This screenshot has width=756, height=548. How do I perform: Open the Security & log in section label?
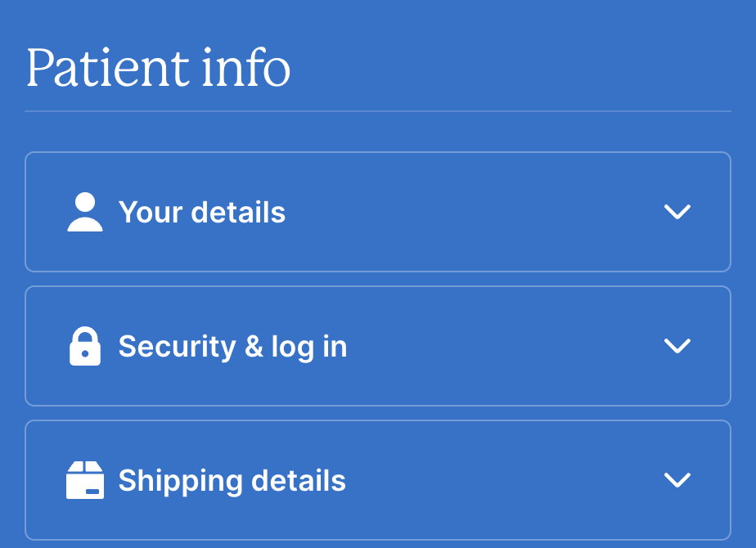coord(232,347)
